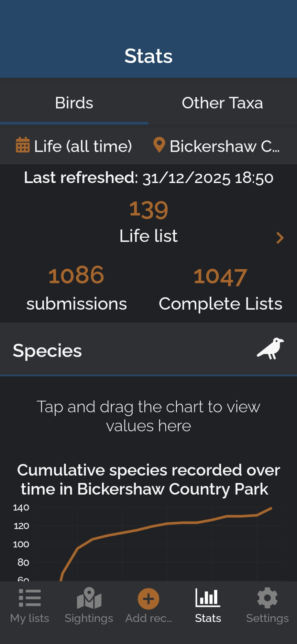Tap the 139 Life list count
297x644 pixels.
(148, 210)
